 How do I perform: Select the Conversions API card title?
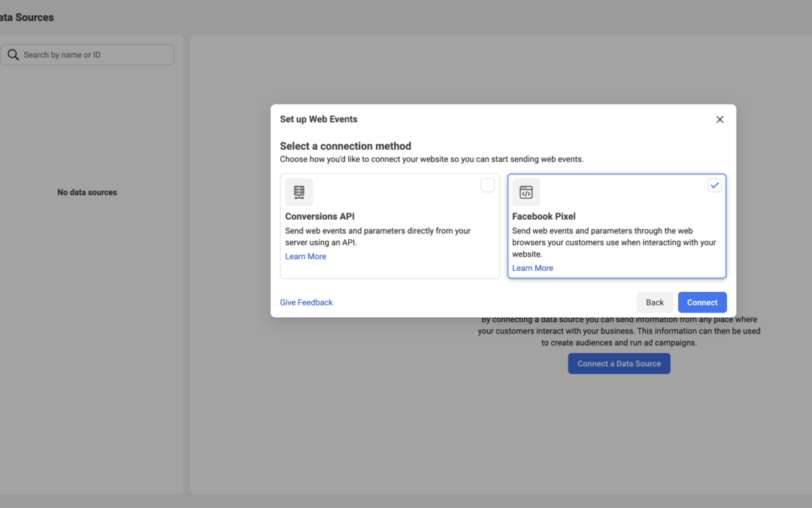coord(320,217)
